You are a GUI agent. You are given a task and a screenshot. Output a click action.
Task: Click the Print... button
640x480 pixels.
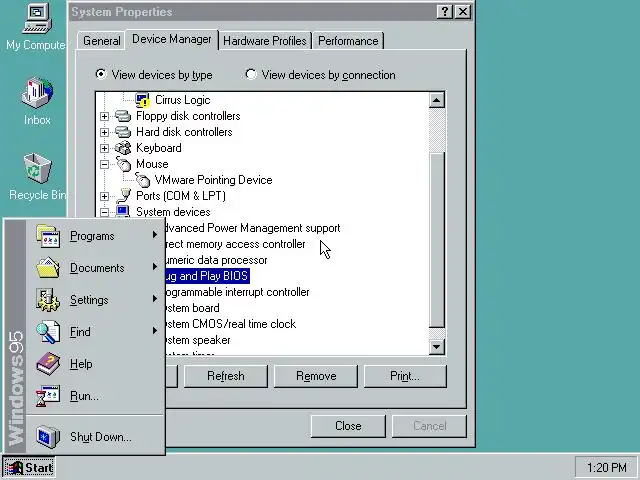(405, 376)
